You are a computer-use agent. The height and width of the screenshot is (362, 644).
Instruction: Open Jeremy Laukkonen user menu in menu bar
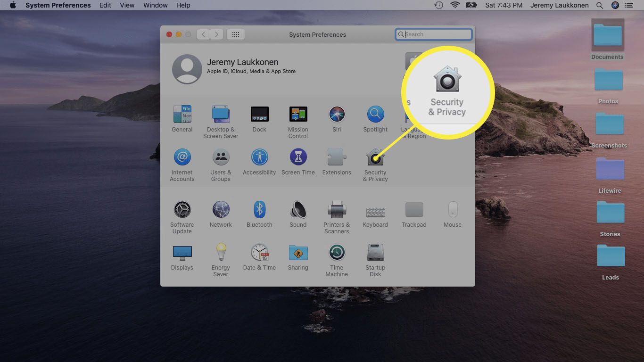pyautogui.click(x=560, y=5)
